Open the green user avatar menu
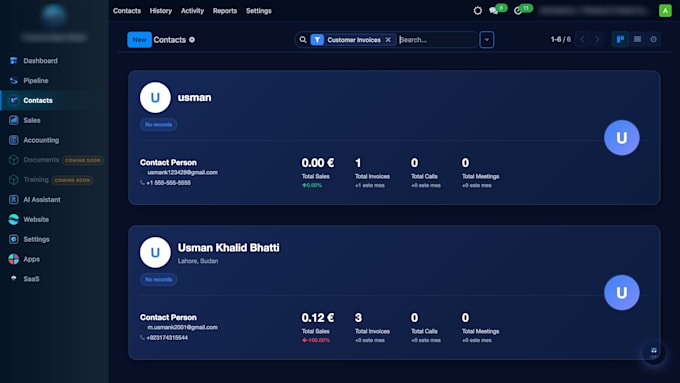680x383 pixels. click(x=665, y=10)
